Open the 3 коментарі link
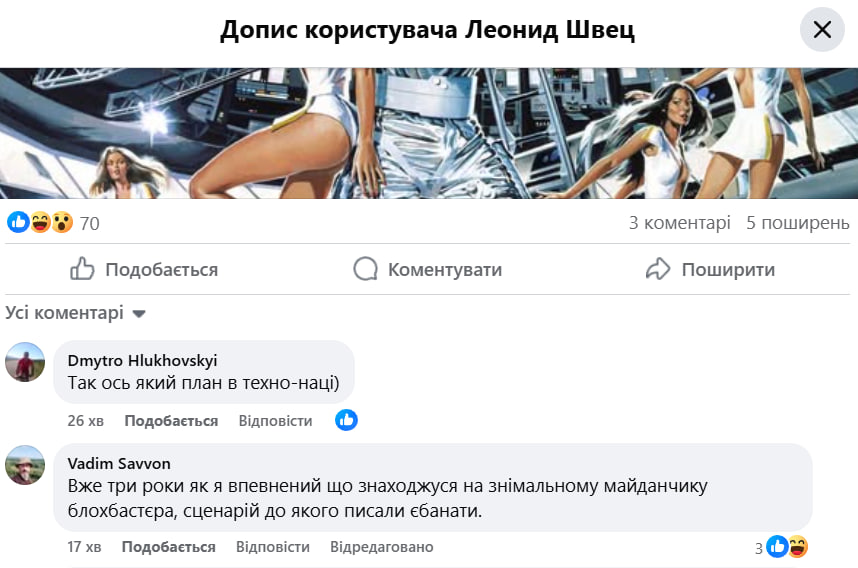The image size is (858, 568). [679, 222]
